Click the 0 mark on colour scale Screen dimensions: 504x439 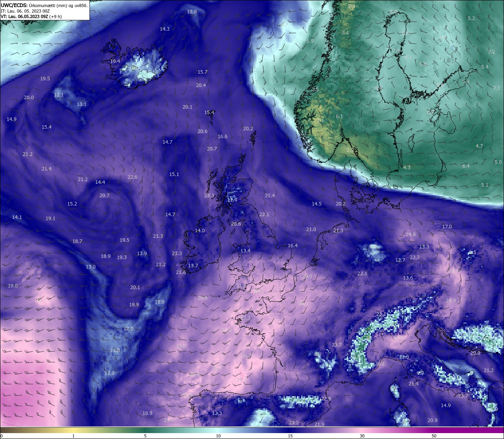pos(2,436)
